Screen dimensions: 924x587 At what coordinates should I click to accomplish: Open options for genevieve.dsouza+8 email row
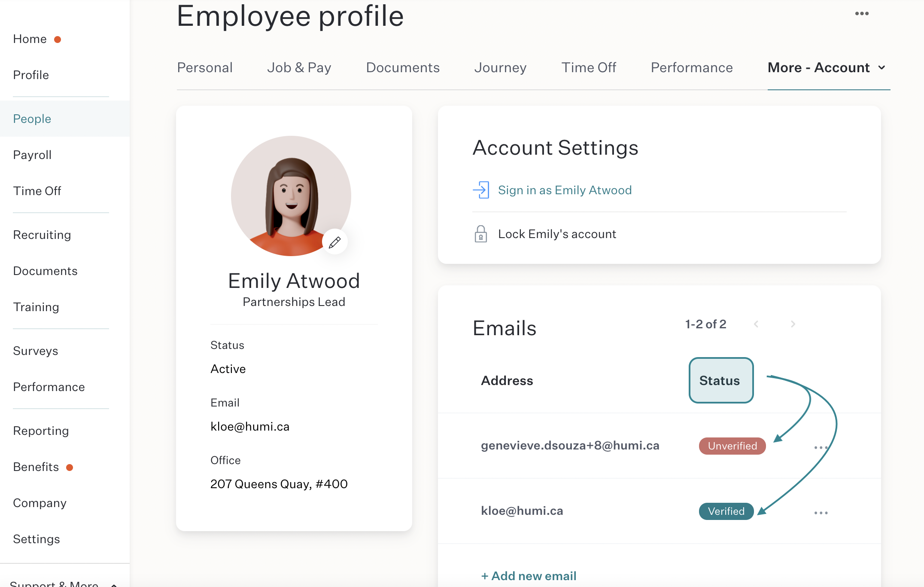click(x=821, y=447)
